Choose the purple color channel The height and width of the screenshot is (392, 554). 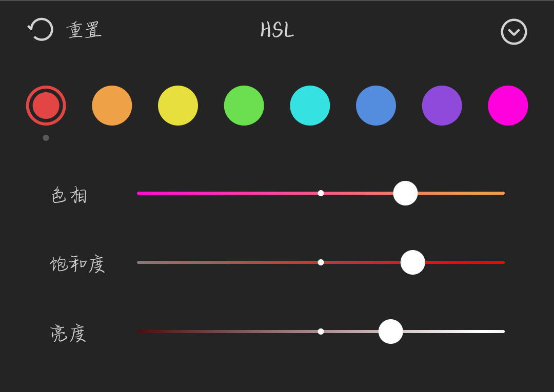pos(442,106)
